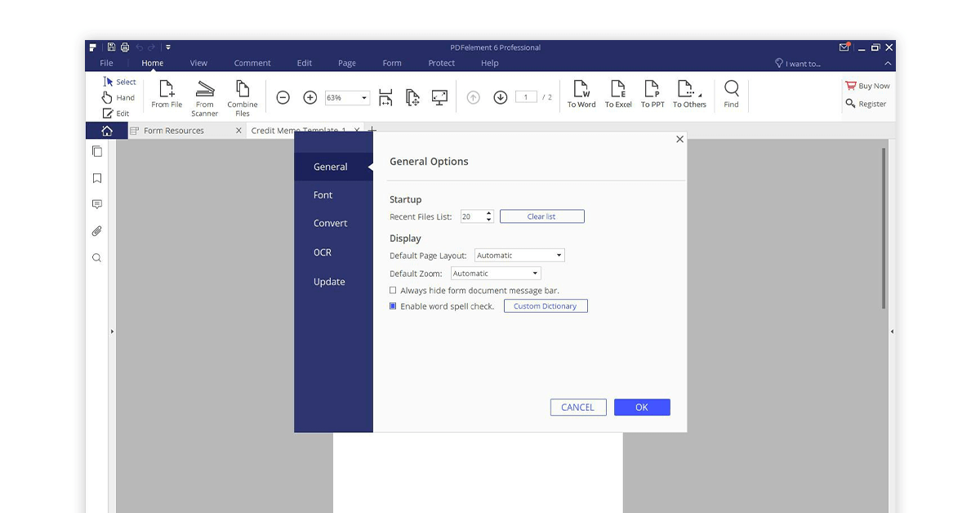Collapse the ribbon with chevron
Viewport: 980px width, 513px height.
pyautogui.click(x=889, y=64)
